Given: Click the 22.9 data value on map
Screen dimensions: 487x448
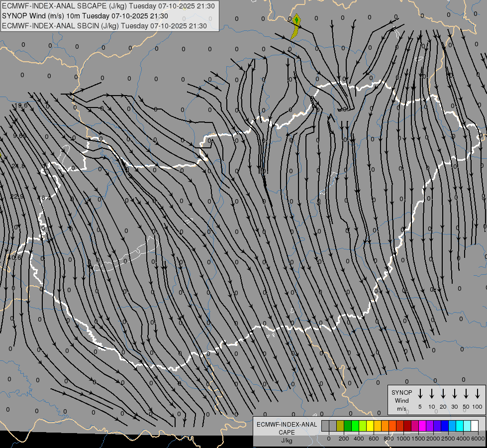Looking at the screenshot, I should 17,197.
